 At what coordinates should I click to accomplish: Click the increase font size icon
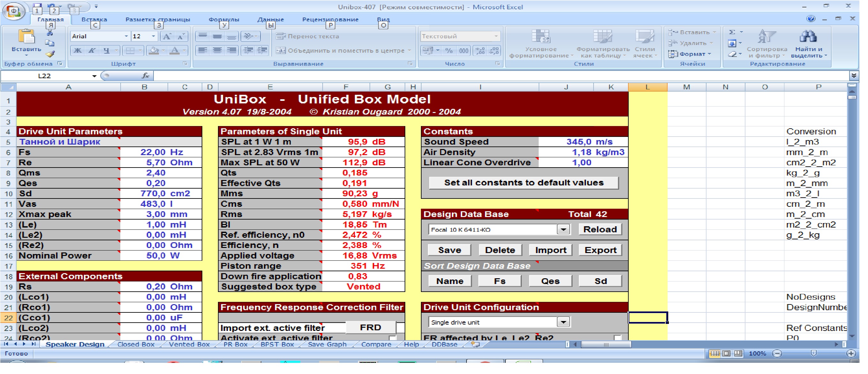coord(167,36)
